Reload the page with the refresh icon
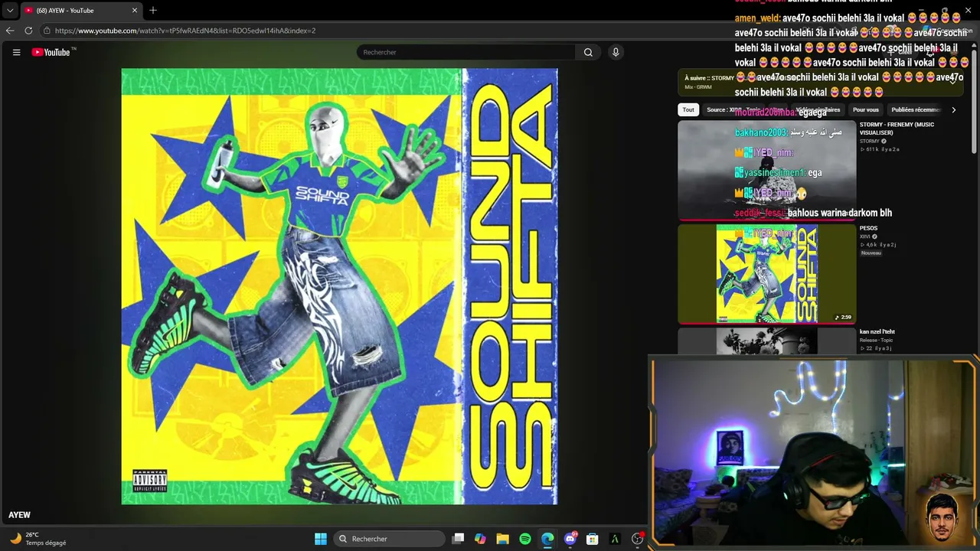Image resolution: width=980 pixels, height=551 pixels. (28, 31)
